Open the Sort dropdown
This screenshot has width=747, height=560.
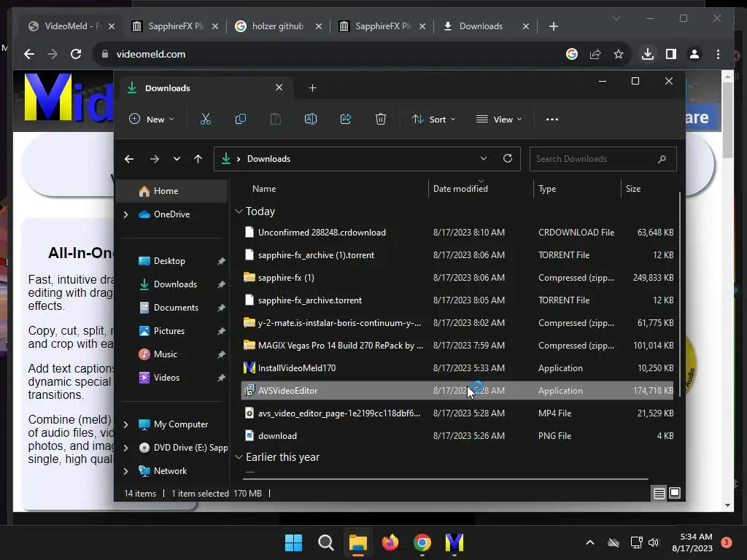tap(433, 119)
